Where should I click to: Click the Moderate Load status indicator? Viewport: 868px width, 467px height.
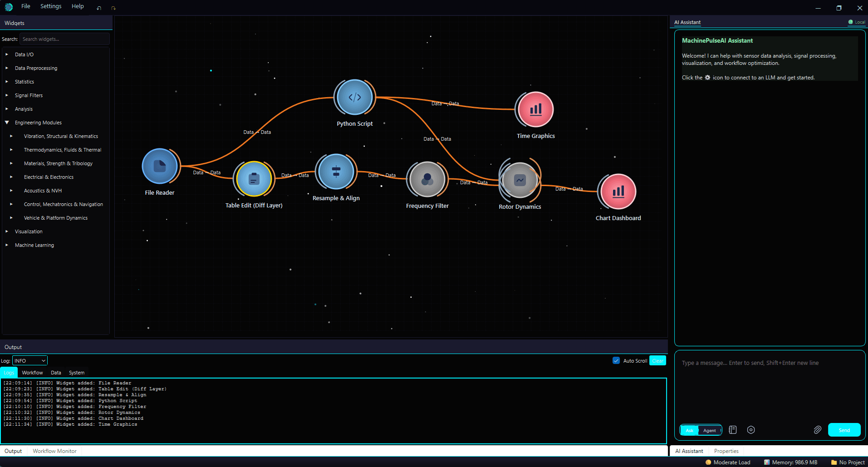(728, 462)
